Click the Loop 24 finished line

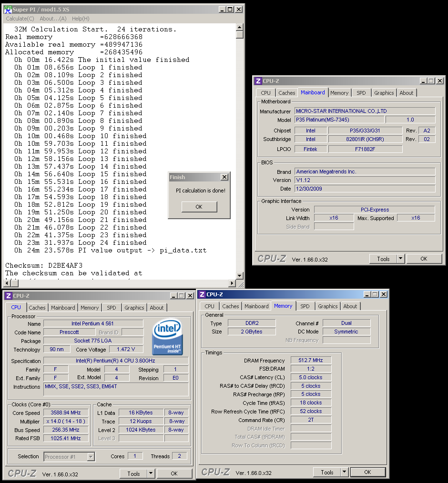tap(81, 243)
